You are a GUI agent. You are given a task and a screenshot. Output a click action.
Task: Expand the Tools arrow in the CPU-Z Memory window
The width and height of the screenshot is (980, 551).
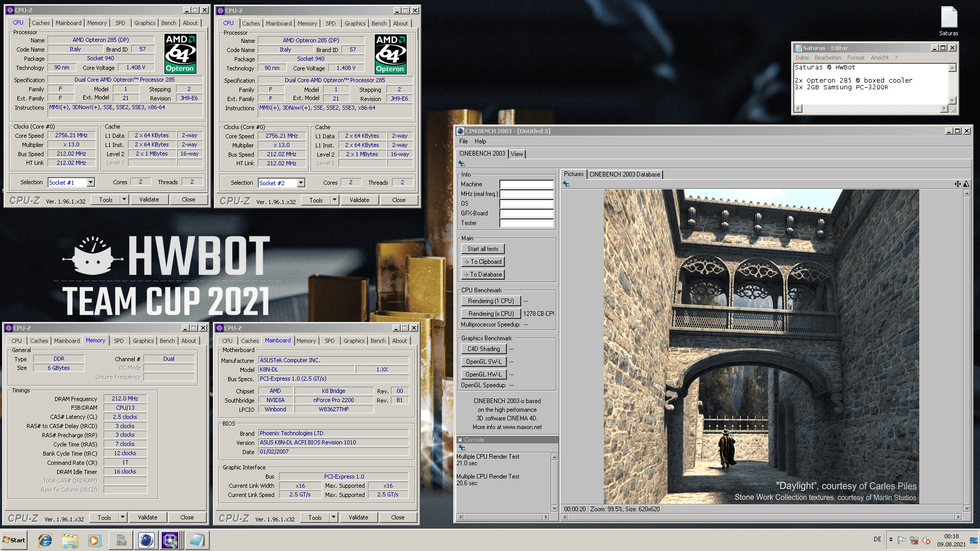[x=122, y=517]
